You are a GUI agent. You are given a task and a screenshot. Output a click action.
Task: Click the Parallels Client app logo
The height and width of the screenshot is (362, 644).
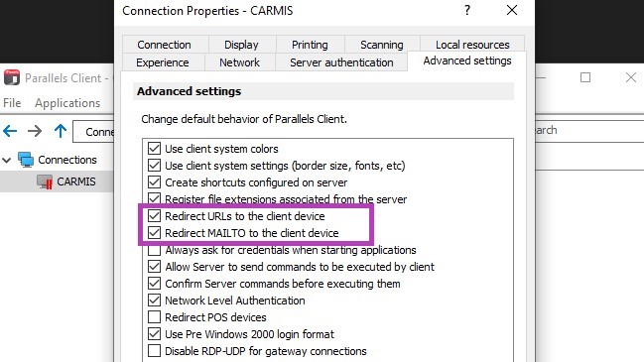pyautogui.click(x=12, y=77)
